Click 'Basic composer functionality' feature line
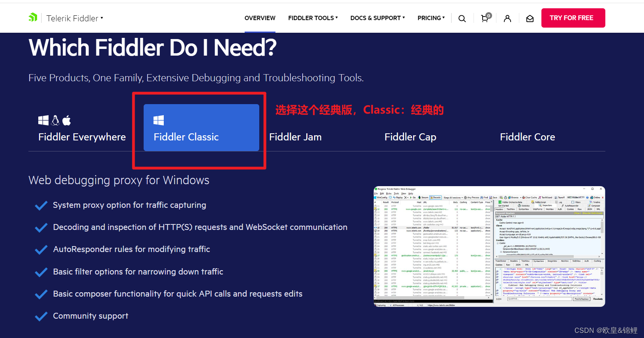The height and width of the screenshot is (338, 644). click(x=178, y=294)
